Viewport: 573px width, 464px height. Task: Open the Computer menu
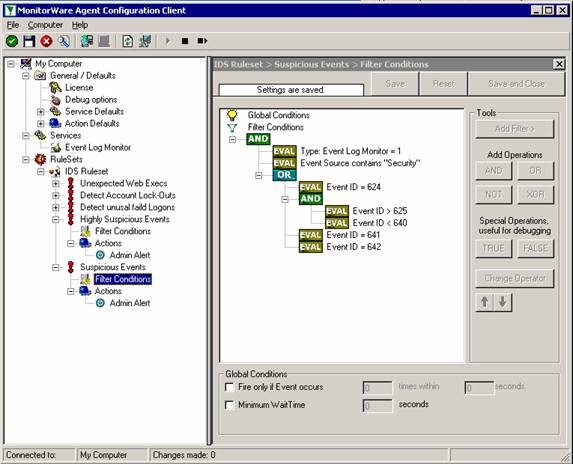click(x=45, y=25)
